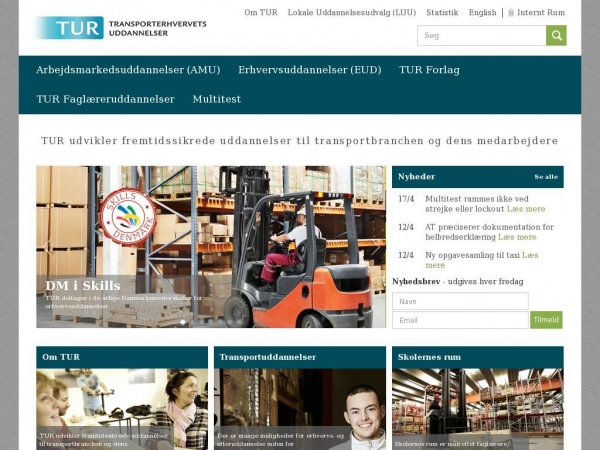
Task: Click the Skills Denmark badge on slider
Action: pyautogui.click(x=127, y=217)
